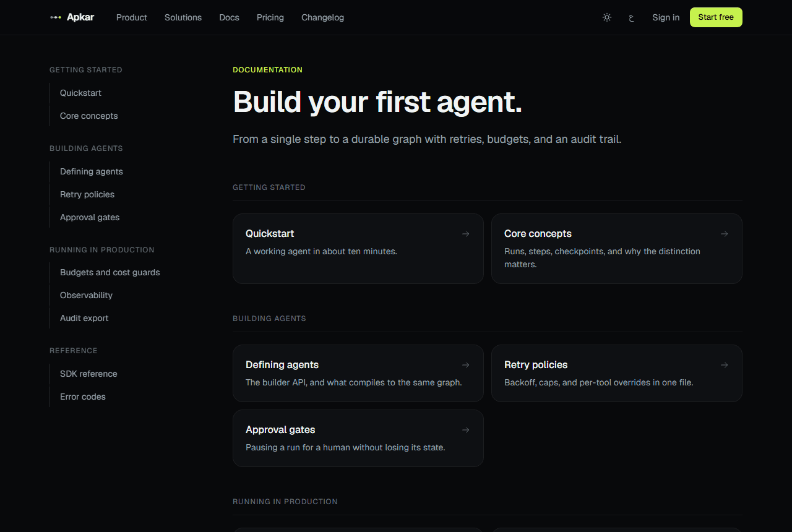Click RUNNING IN PRODUCTION heading in main content
Screen dimensions: 792x532
click(285, 502)
